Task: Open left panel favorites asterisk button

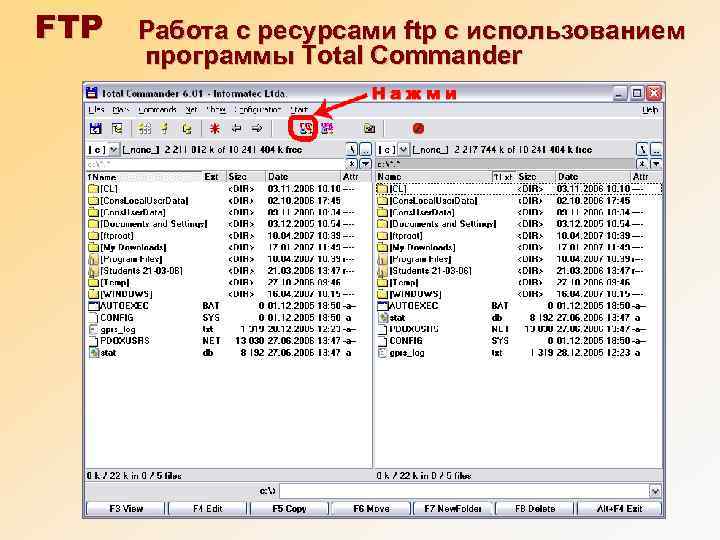Action: click(351, 163)
